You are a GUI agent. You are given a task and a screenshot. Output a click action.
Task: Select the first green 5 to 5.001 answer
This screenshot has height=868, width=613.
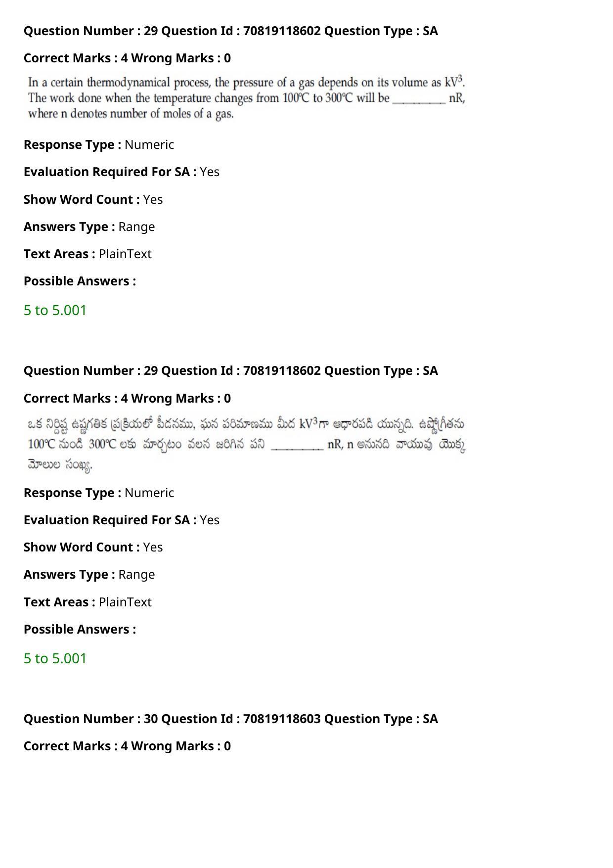(x=55, y=310)
